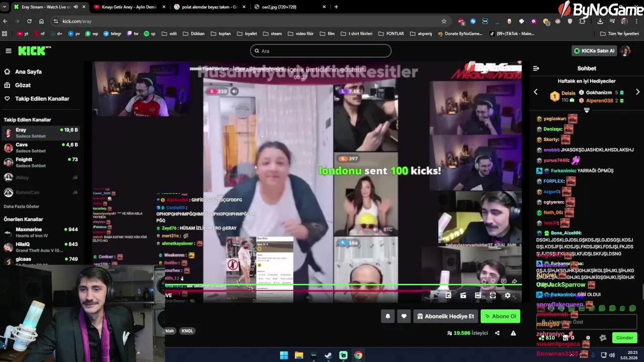
Task: Mute the Eray Stream browser tab
Action: (x=76, y=7)
